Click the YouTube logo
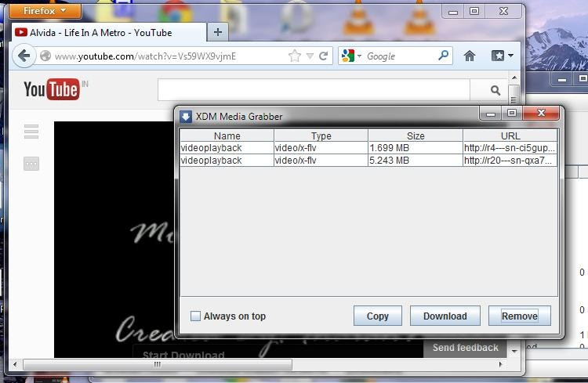Image resolution: width=588 pixels, height=383 pixels. click(x=52, y=89)
